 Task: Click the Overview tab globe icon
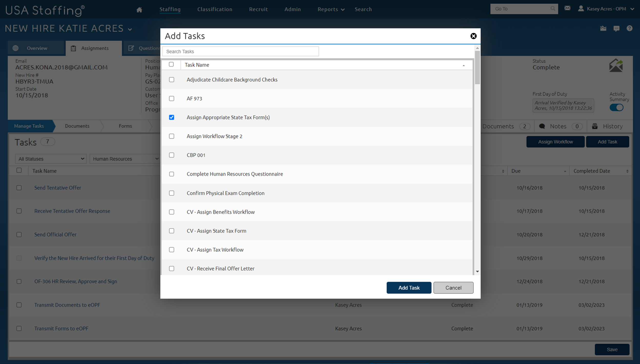(x=15, y=48)
